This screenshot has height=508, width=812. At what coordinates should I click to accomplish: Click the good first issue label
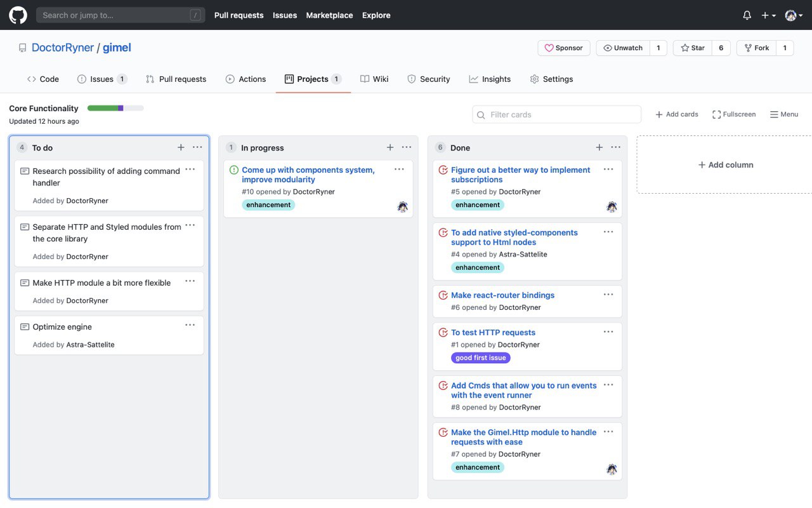point(481,358)
